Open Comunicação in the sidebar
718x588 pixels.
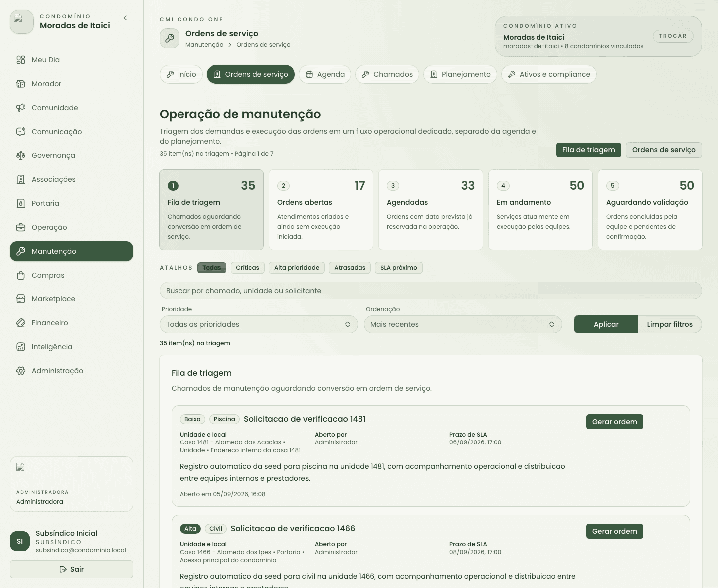point(71,132)
